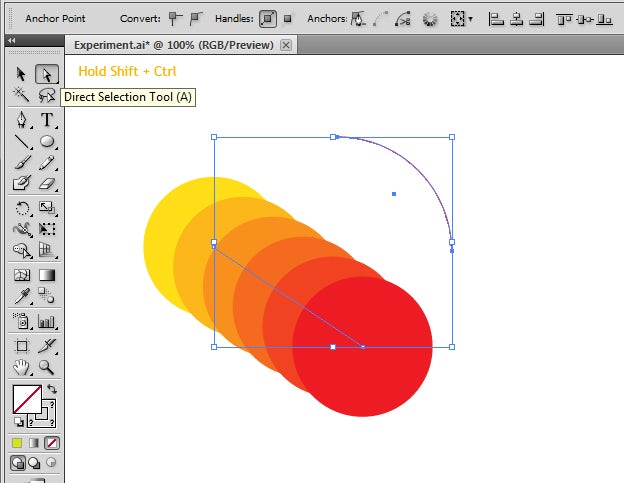This screenshot has width=624, height=483.
Task: Select the Zoom magnifier tool
Action: [46, 366]
